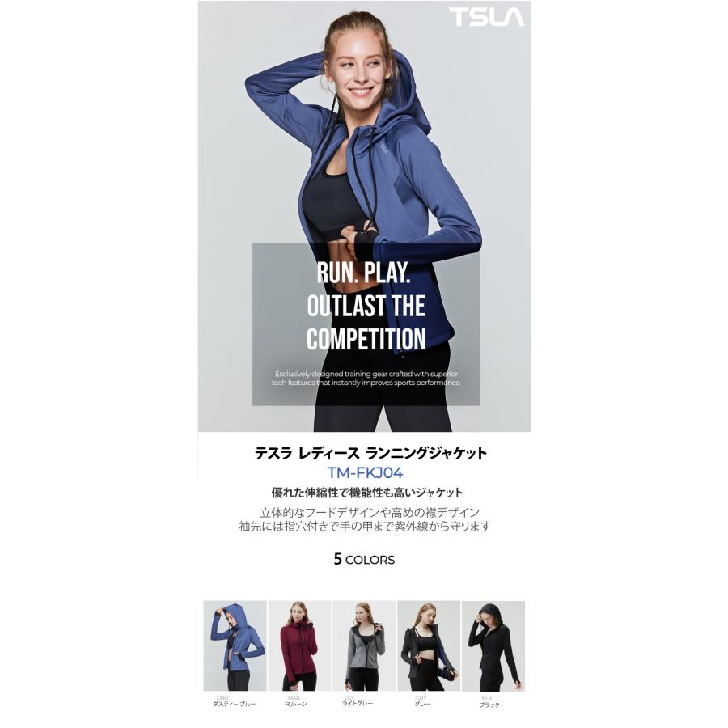Screen dimensions: 728x728
Task: Click the ライトグレー color label
Action: [x=358, y=704]
